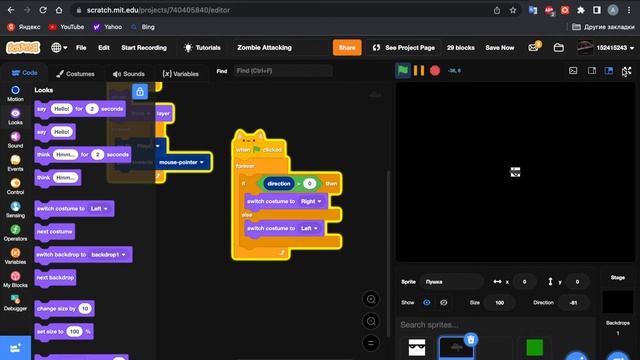Switch to small stage layout

point(592,71)
